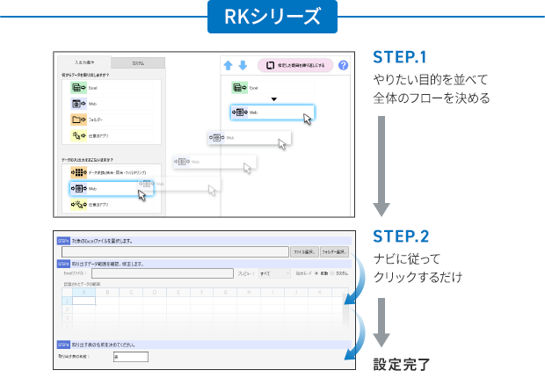Screen dimensions: 545x392
Task: Select the カスタム radio button
Action: (331, 273)
